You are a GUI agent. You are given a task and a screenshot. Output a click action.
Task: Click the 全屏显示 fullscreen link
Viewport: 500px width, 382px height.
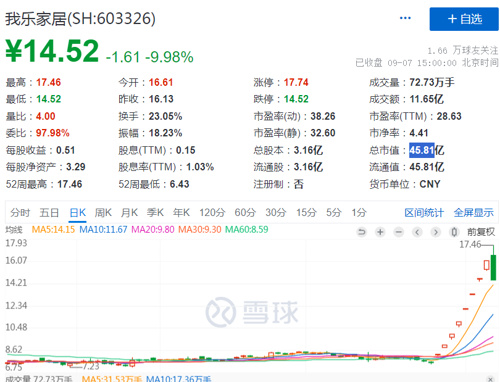(x=474, y=212)
